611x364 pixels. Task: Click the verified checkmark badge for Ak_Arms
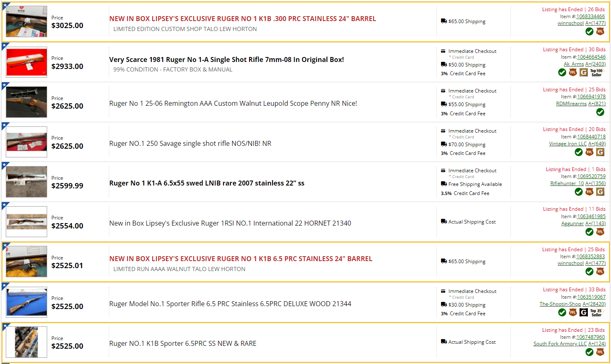(562, 72)
